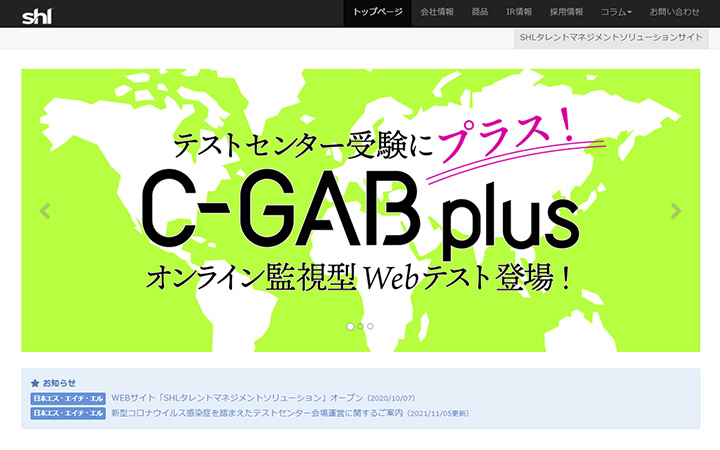Open 会社情報 in the navigation bar
Screen dimensions: 720x450
click(437, 12)
